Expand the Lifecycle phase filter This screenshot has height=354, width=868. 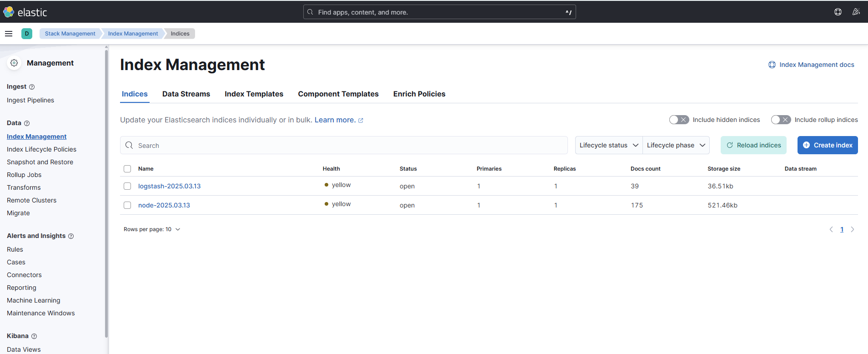[676, 145]
